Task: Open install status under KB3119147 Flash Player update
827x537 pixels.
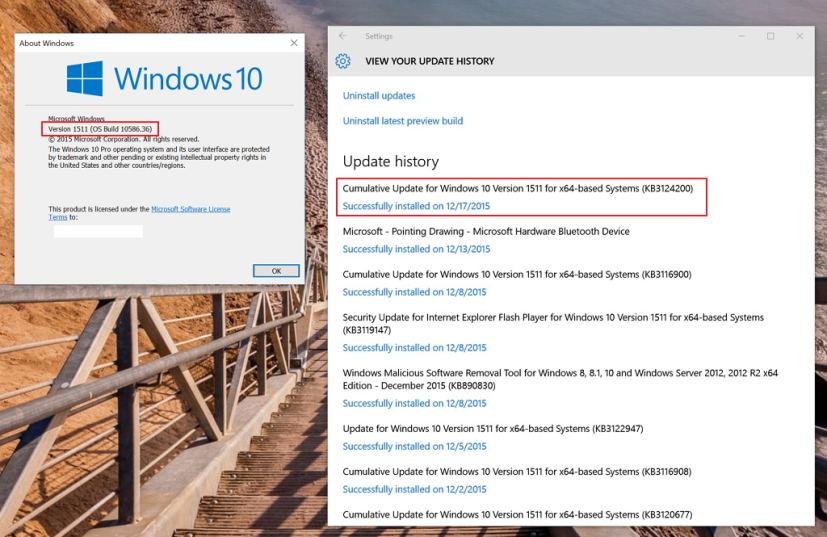Action: (415, 348)
